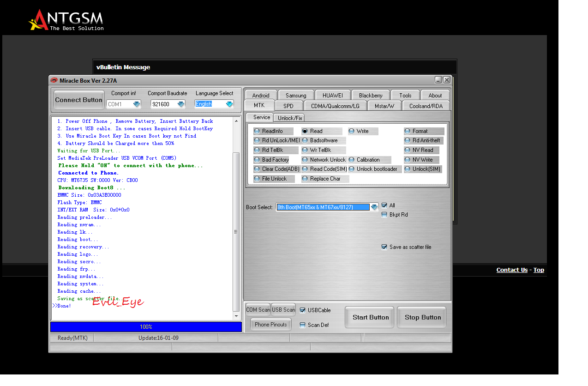Click "CPU: MT6735 SW:0000 Ver: CB00" log line

click(x=97, y=180)
